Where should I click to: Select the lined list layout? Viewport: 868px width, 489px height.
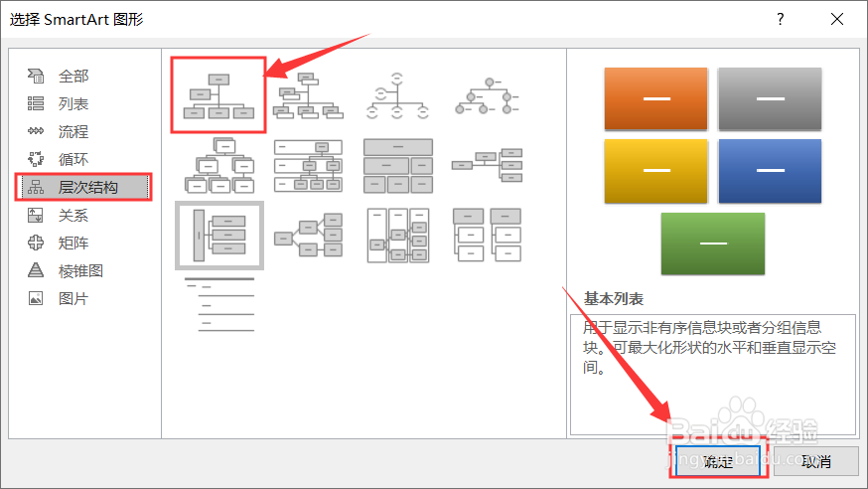pos(219,304)
